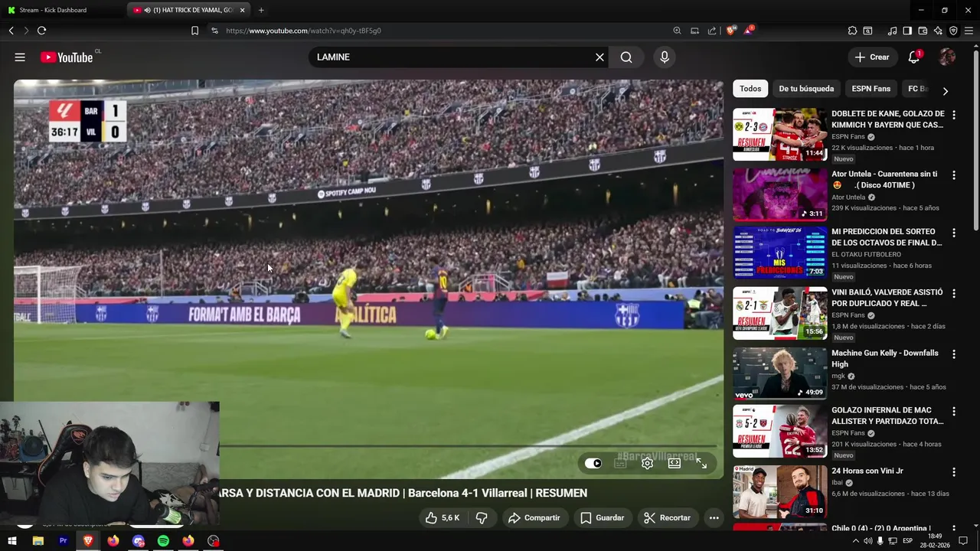Open the Machine Gun Kelly Downfalls High thumbnail
Viewport: 980px width, 551px height.
(779, 373)
